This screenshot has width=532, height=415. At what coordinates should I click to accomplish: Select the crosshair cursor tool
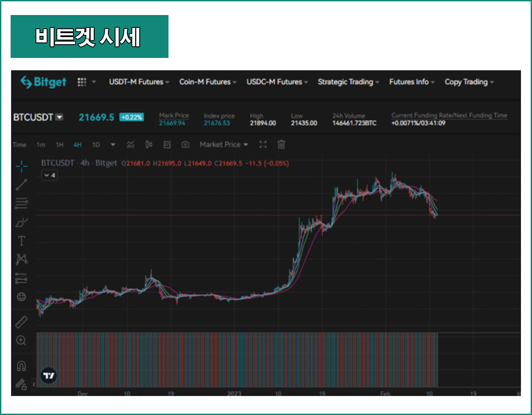21,166
